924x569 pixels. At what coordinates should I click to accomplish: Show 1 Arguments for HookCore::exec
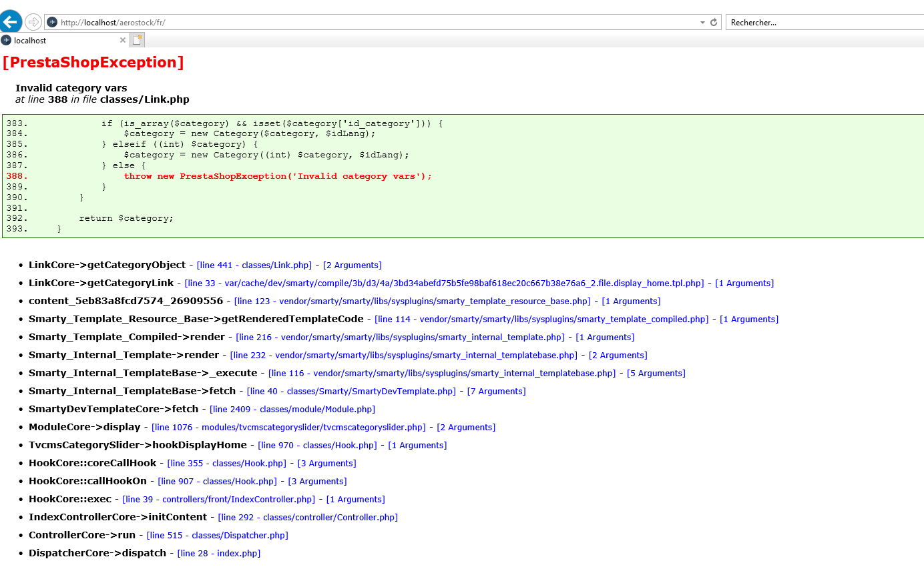[x=356, y=500]
